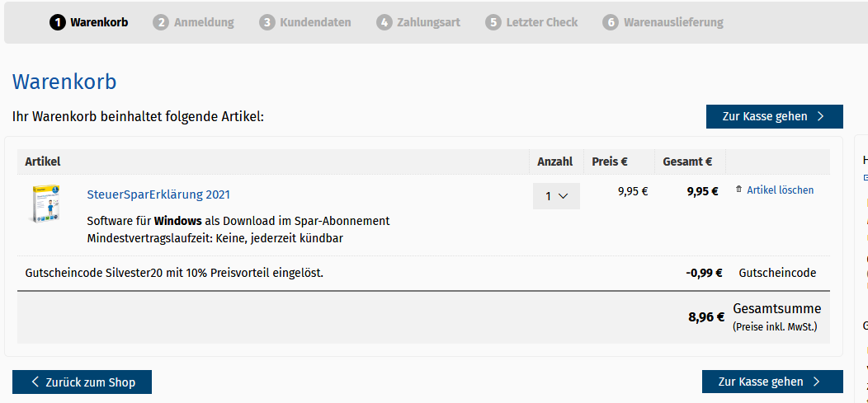This screenshot has height=403, width=868.
Task: Click the left chevron on Zurück zum Shop
Action: coord(35,382)
